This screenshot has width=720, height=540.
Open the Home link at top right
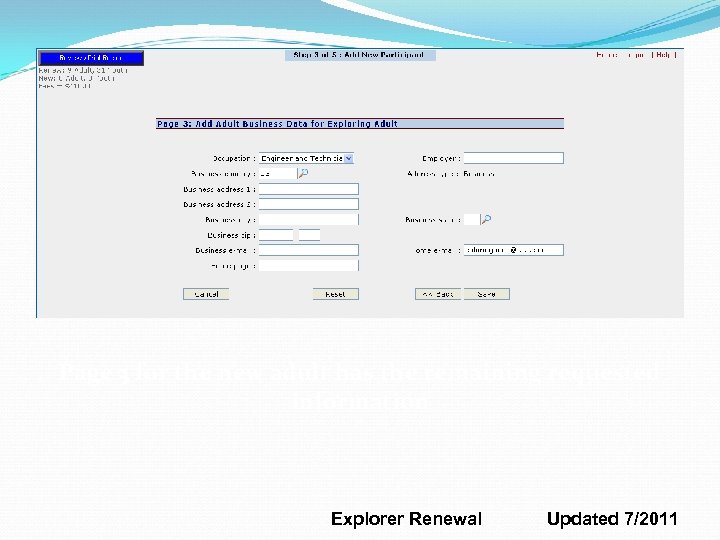click(x=607, y=55)
